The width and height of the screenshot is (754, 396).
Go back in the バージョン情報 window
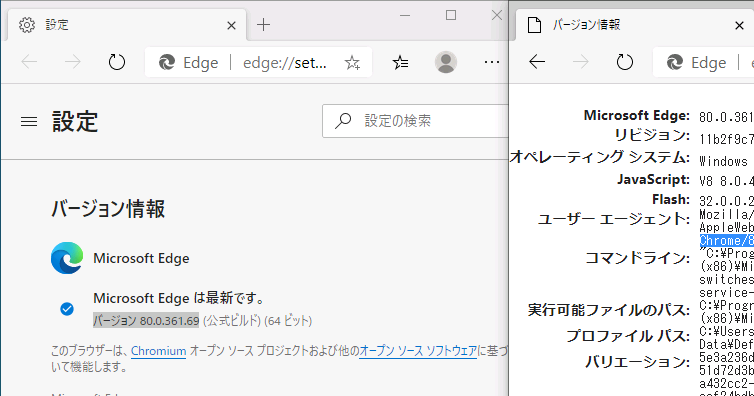(x=537, y=62)
